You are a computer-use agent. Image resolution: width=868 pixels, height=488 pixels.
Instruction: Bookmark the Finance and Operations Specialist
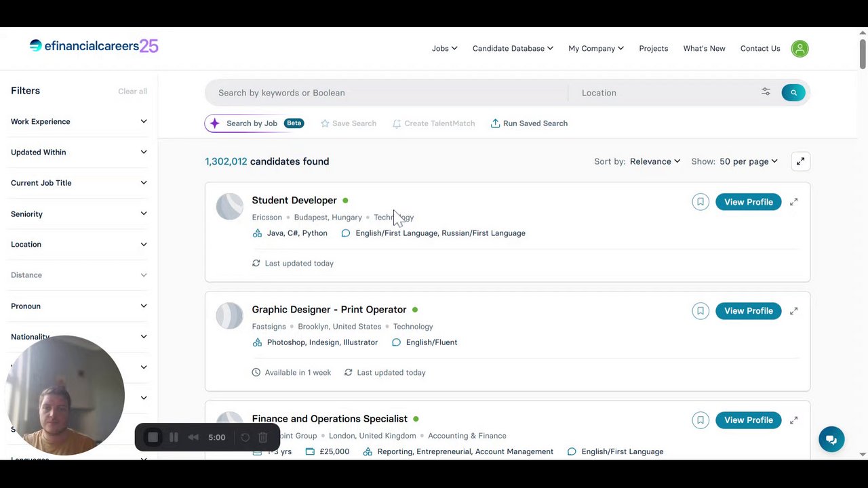701,420
